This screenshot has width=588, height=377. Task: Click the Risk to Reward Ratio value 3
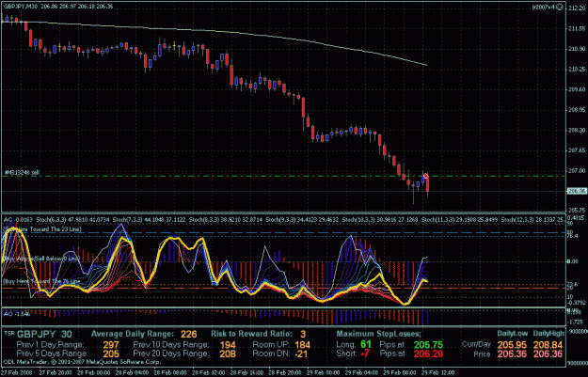click(x=303, y=334)
